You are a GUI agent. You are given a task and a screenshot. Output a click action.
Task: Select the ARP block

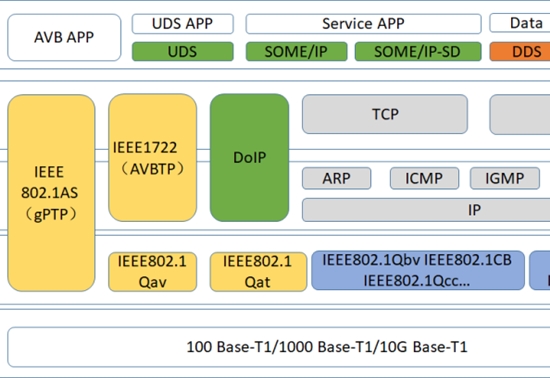click(336, 178)
